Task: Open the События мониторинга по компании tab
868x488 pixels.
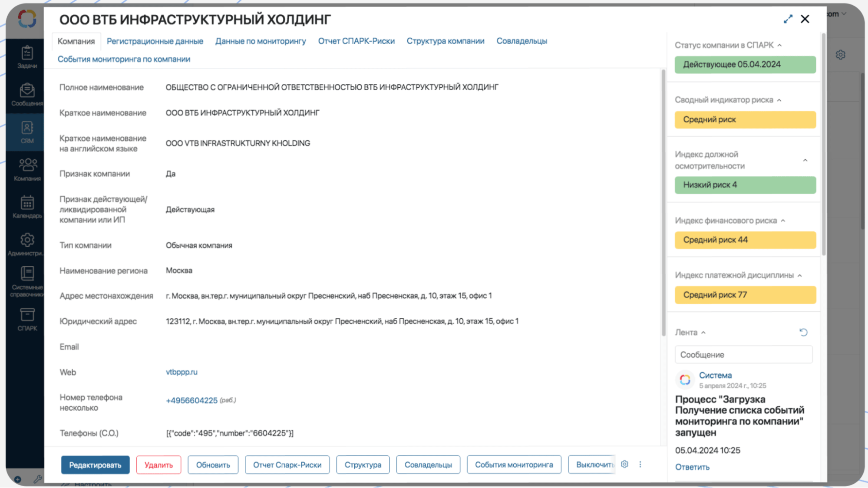Action: tap(124, 59)
